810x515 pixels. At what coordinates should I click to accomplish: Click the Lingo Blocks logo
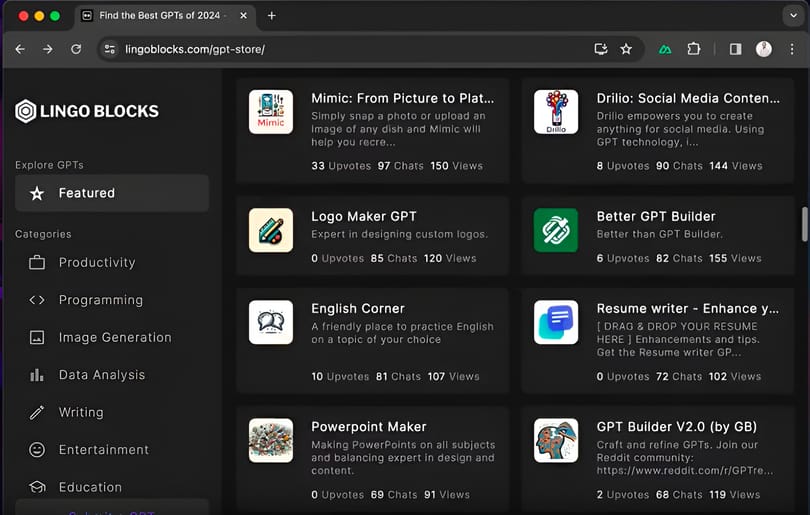[x=87, y=111]
